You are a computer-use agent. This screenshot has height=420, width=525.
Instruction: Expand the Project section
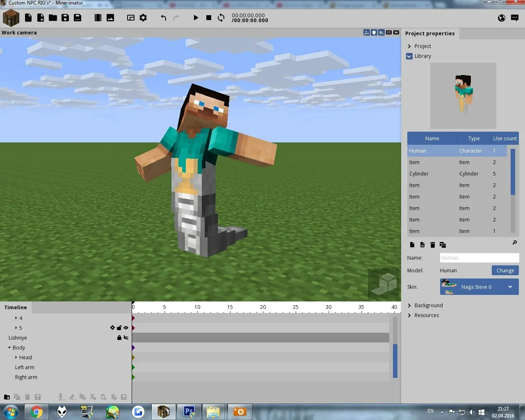(409, 46)
